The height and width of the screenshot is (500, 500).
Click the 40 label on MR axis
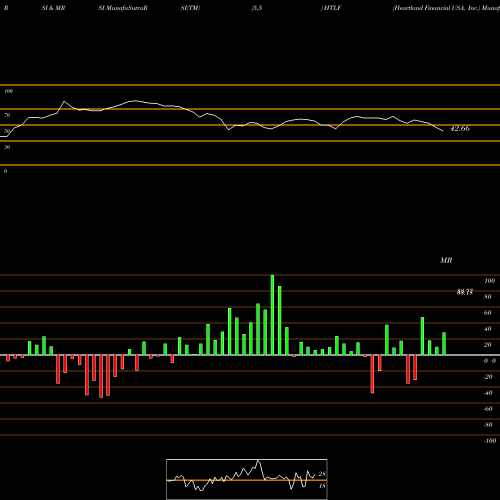coord(488,329)
